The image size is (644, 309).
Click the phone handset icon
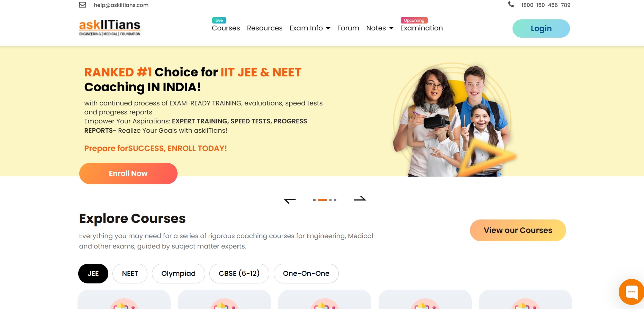[x=511, y=4]
